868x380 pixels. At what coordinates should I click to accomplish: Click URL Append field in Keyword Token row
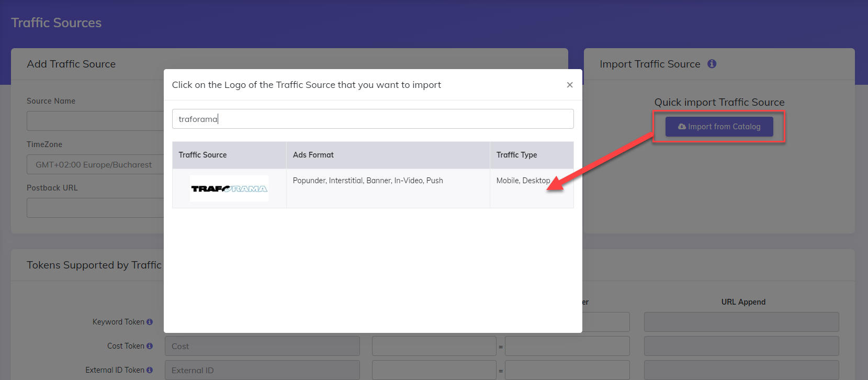pos(741,322)
